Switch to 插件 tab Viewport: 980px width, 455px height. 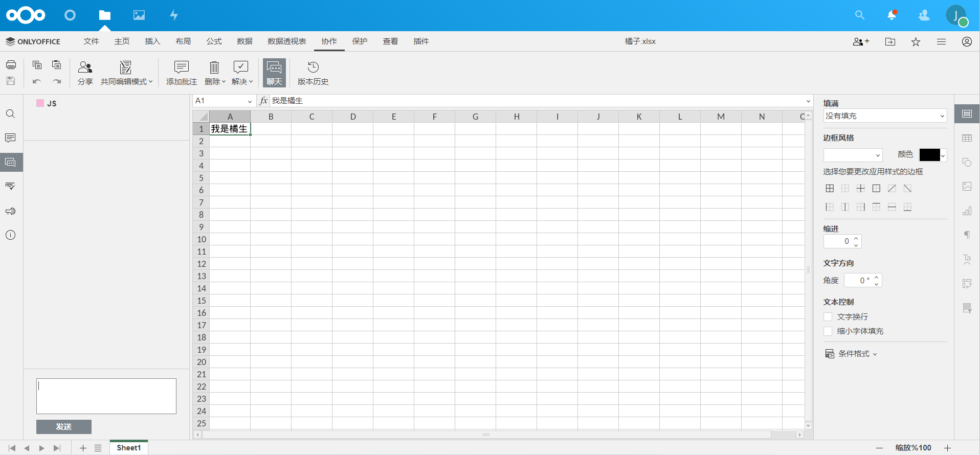(421, 41)
